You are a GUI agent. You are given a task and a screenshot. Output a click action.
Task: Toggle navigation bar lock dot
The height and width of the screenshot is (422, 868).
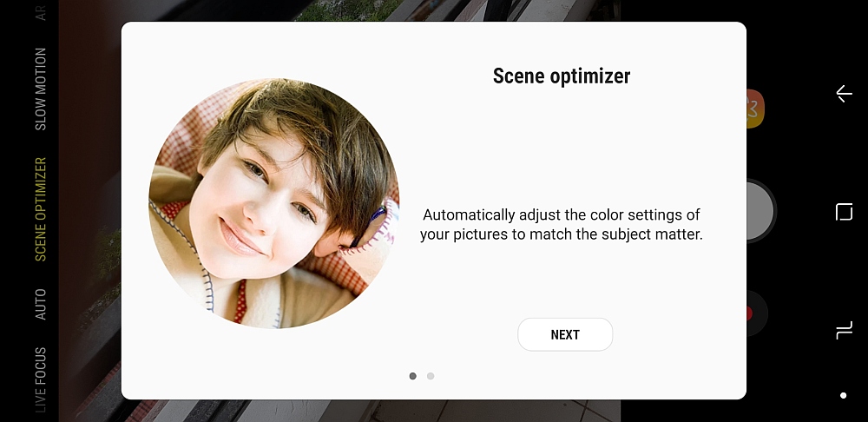(843, 395)
